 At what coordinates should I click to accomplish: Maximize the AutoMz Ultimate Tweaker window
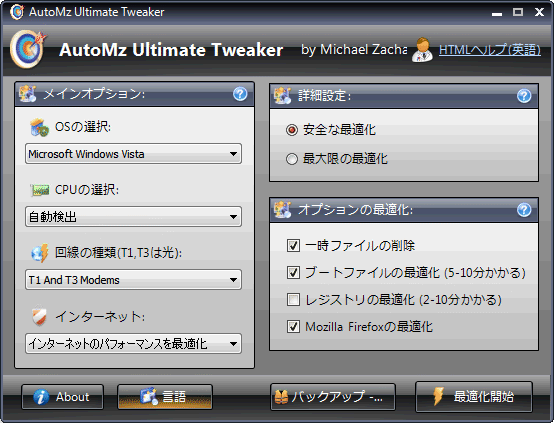[x=518, y=12]
